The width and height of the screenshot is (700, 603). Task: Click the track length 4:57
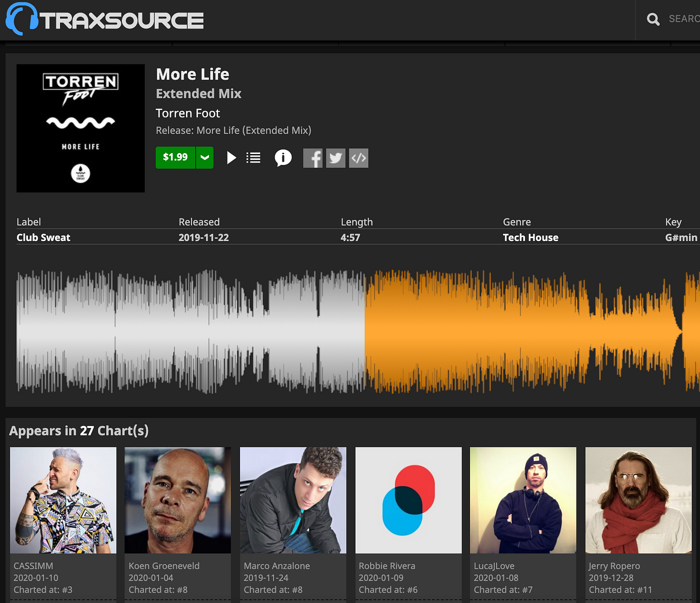pyautogui.click(x=350, y=237)
